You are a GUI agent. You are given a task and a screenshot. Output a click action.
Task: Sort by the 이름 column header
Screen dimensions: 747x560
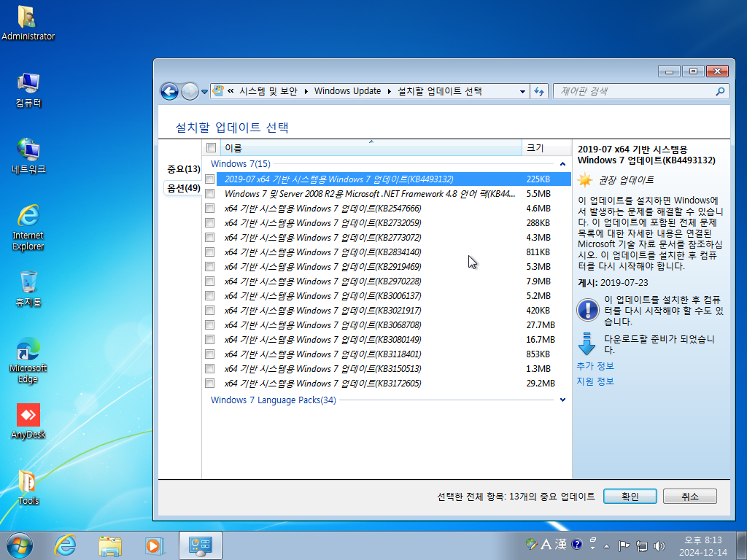point(371,148)
